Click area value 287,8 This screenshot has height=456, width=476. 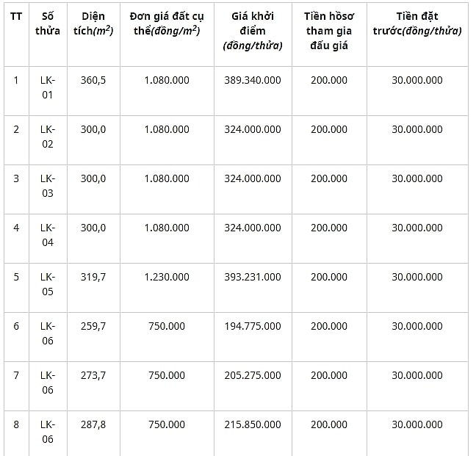[93, 424]
